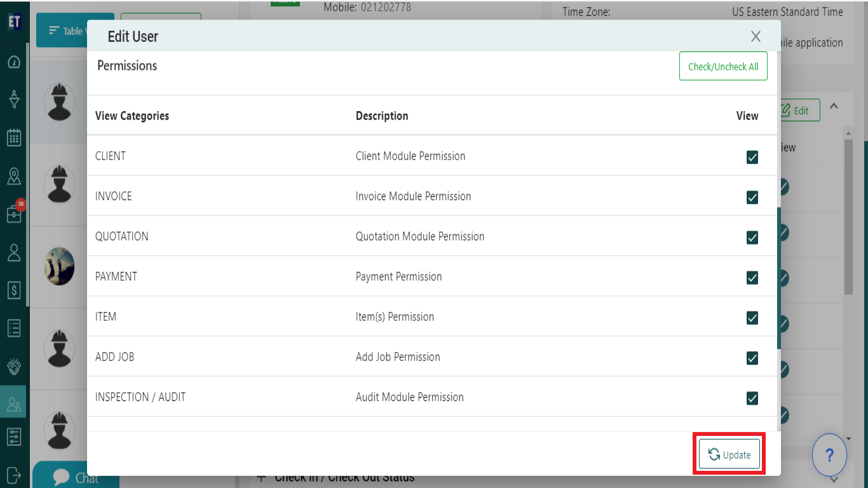
Task: Open the calendar icon in left sidebar
Action: tap(14, 137)
